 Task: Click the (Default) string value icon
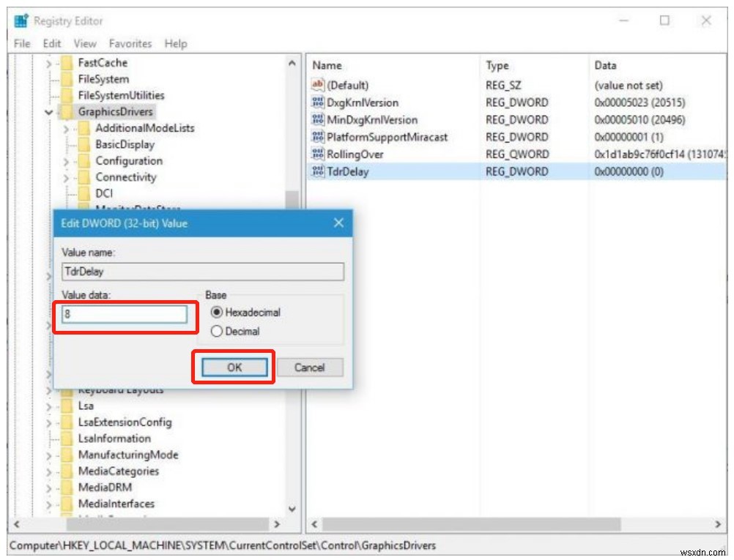(x=317, y=85)
